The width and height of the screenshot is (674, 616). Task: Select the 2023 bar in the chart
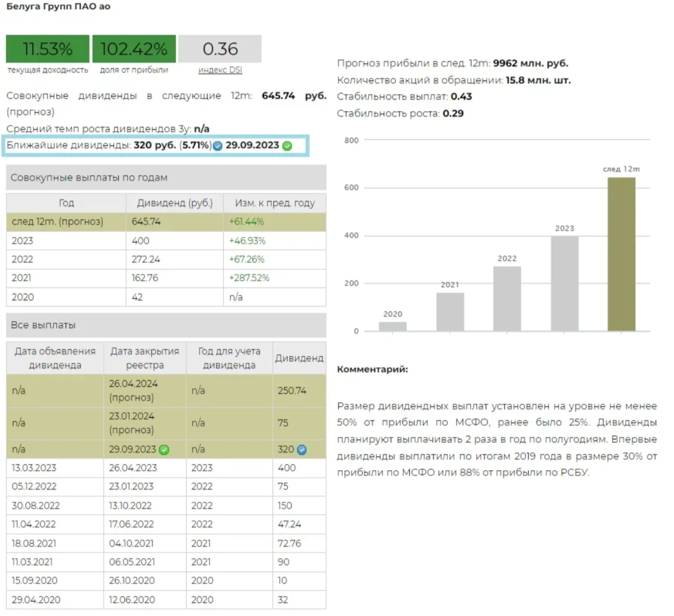point(565,283)
